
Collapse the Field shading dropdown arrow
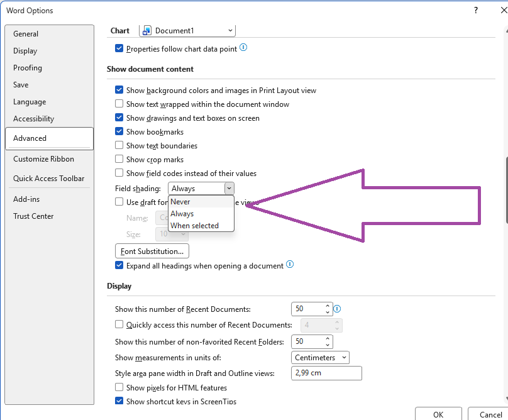point(229,188)
